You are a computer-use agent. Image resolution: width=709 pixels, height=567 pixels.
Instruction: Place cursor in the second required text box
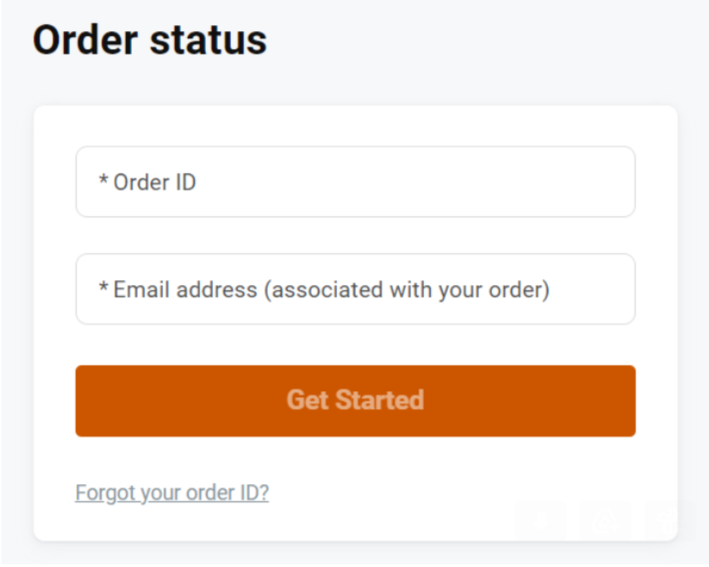pyautogui.click(x=355, y=289)
